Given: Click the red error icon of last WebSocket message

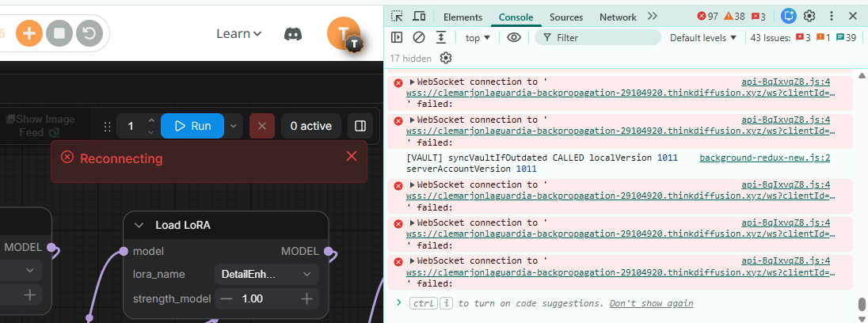Looking at the screenshot, I should click(398, 261).
